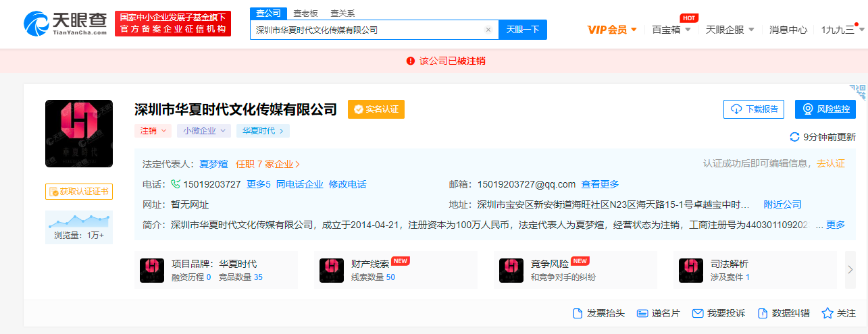Screen dimensions: 868x334
Task: Expand 任职 7 家企业 list
Action: [268, 164]
